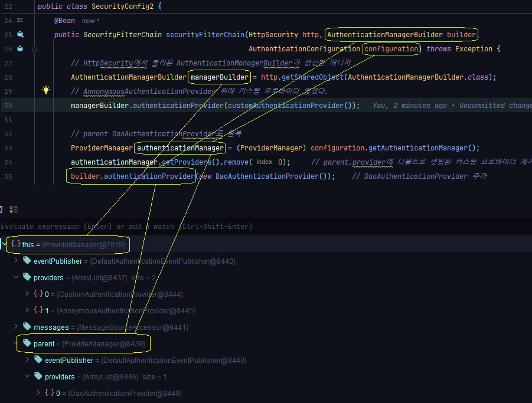
Task: Click the bean gutter icon on line 26
Action: click(x=20, y=48)
